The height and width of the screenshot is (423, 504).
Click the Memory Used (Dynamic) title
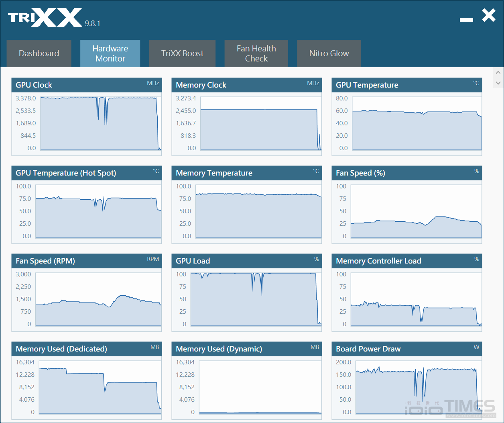pyautogui.click(x=219, y=349)
